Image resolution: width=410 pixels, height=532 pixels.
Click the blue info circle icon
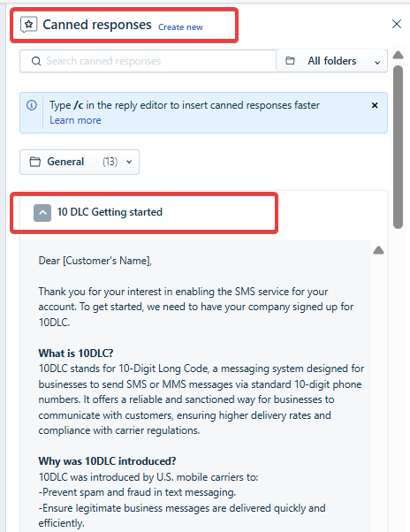pyautogui.click(x=32, y=105)
